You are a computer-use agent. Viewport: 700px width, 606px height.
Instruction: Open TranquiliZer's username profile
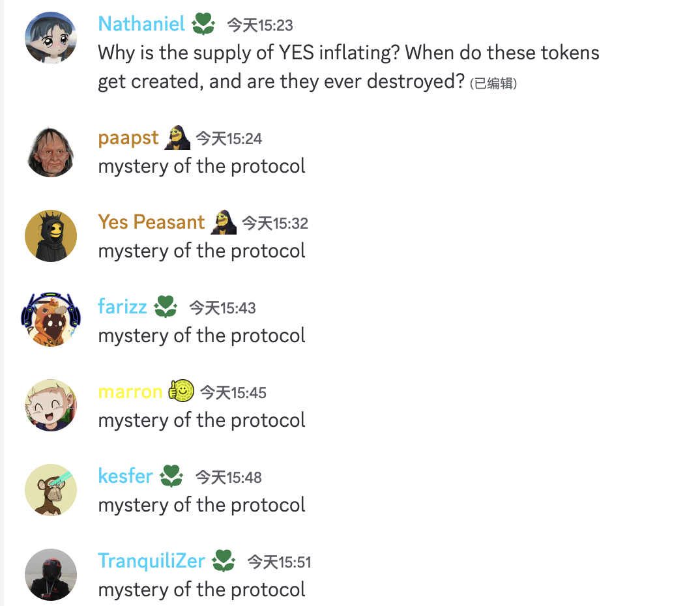click(151, 561)
